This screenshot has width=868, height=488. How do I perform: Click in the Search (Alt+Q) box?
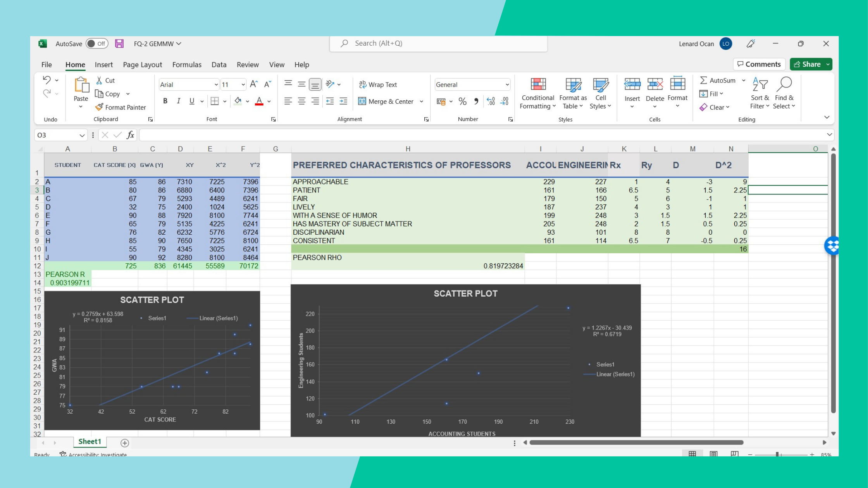pyautogui.click(x=438, y=43)
